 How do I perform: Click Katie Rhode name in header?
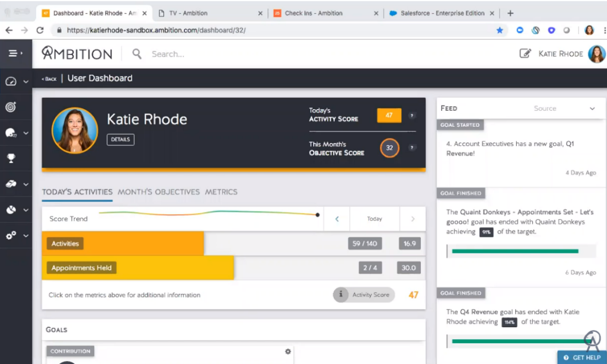(x=561, y=54)
